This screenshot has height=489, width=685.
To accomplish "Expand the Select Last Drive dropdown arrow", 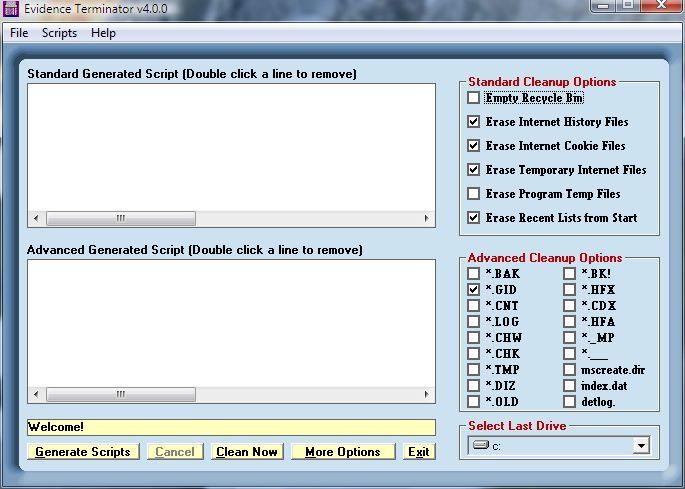I will coord(641,446).
